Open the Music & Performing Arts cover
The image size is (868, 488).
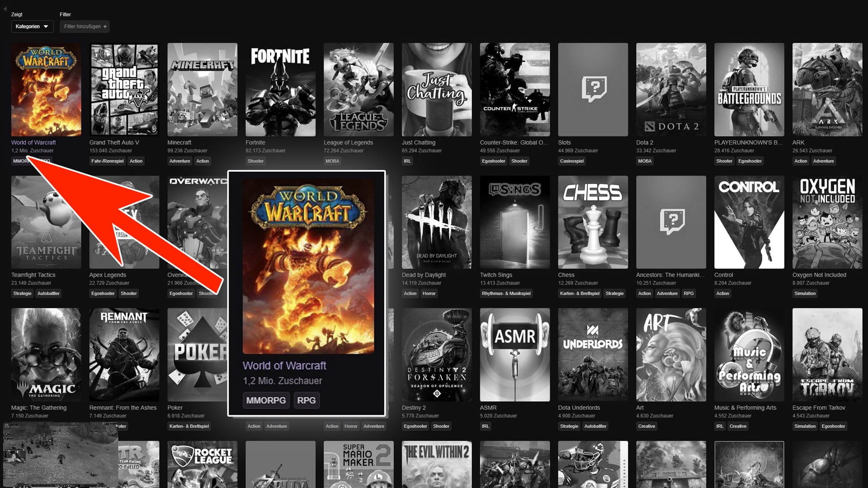pyautogui.click(x=750, y=355)
